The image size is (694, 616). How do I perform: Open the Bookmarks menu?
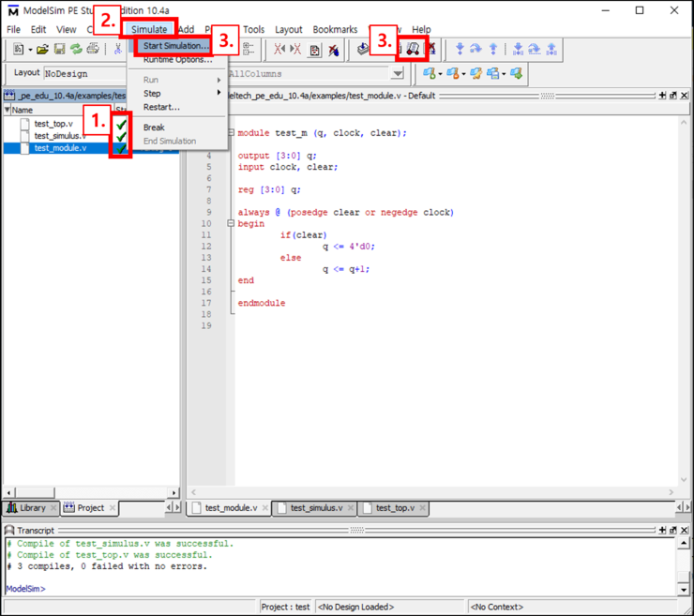coord(335,29)
